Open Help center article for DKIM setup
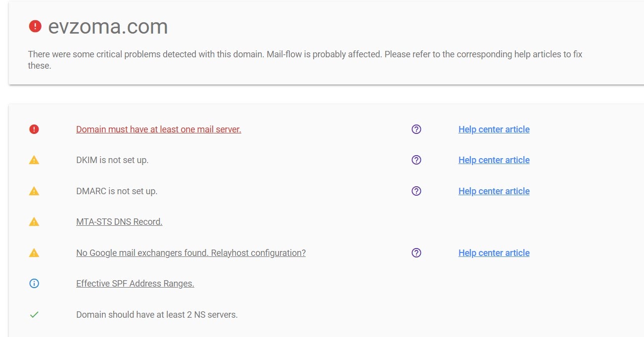644x337 pixels. pyautogui.click(x=494, y=160)
